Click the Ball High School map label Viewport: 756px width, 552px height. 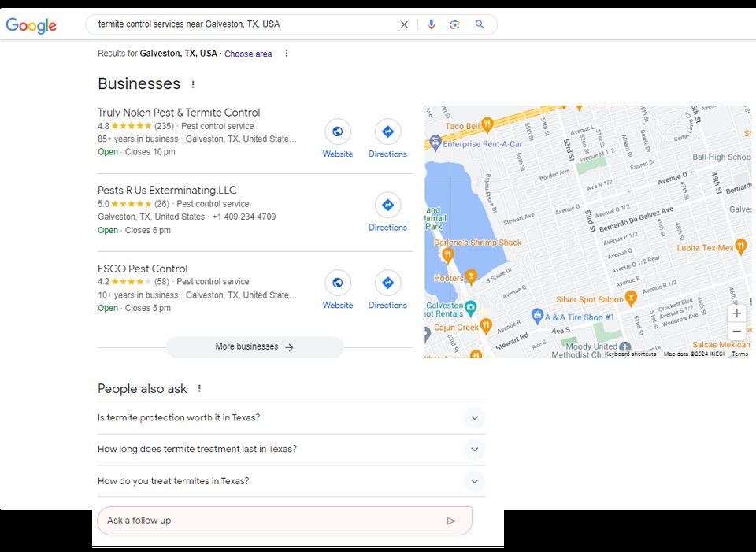[x=722, y=157]
